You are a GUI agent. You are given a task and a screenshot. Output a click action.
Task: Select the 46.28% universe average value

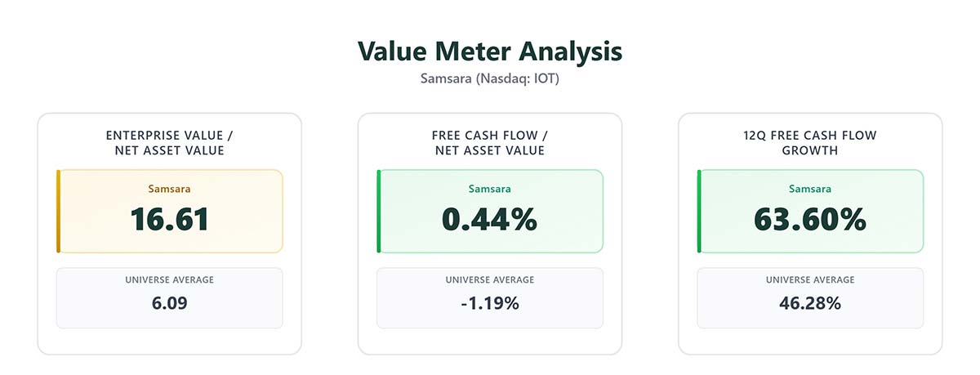click(810, 304)
